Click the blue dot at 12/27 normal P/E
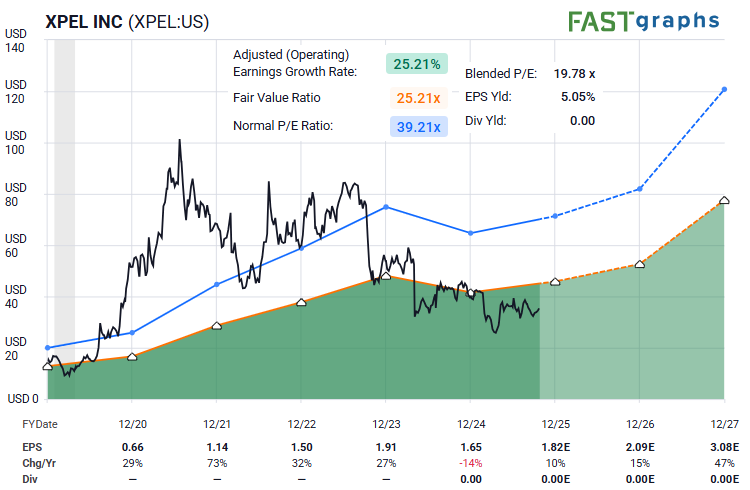750x490 pixels. pyautogui.click(x=725, y=90)
